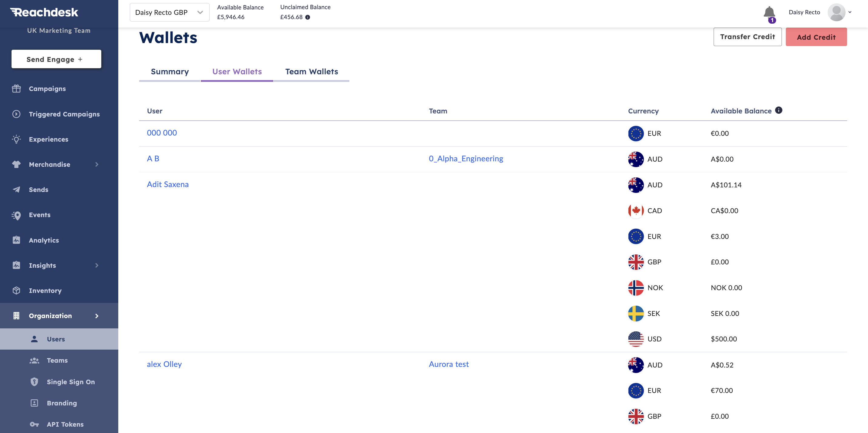Image resolution: width=868 pixels, height=433 pixels.
Task: Click the USD flag icon for Adit Saxena
Action: tap(635, 339)
